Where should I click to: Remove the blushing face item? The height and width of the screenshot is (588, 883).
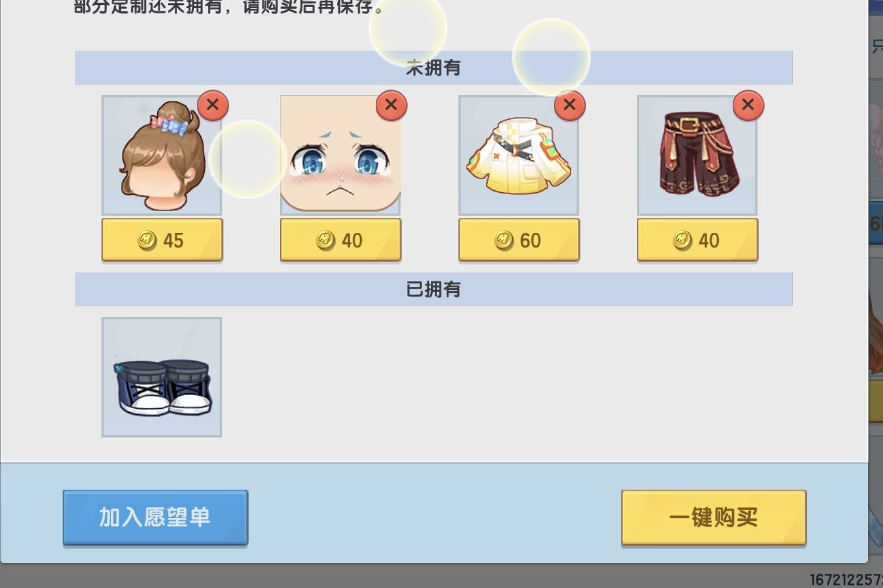click(x=391, y=105)
